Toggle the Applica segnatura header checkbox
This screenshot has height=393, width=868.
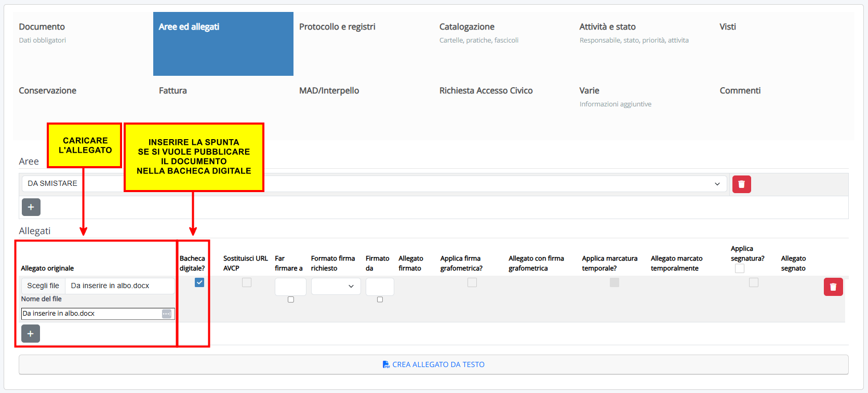740,268
